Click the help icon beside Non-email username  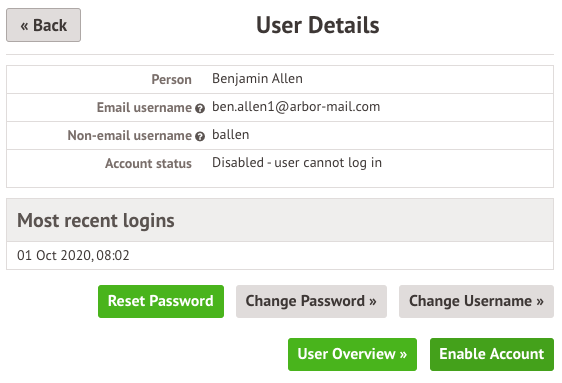(200, 136)
